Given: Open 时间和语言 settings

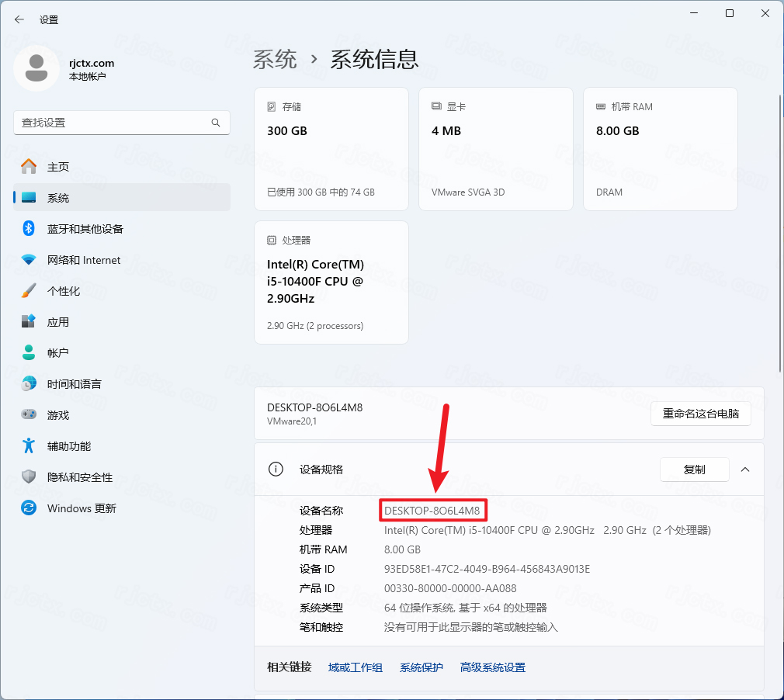Looking at the screenshot, I should click(122, 383).
